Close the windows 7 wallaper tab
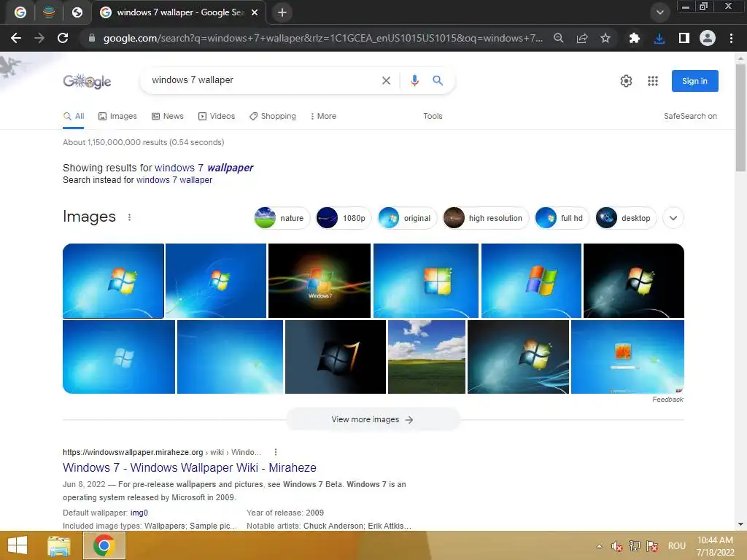 pos(255,12)
